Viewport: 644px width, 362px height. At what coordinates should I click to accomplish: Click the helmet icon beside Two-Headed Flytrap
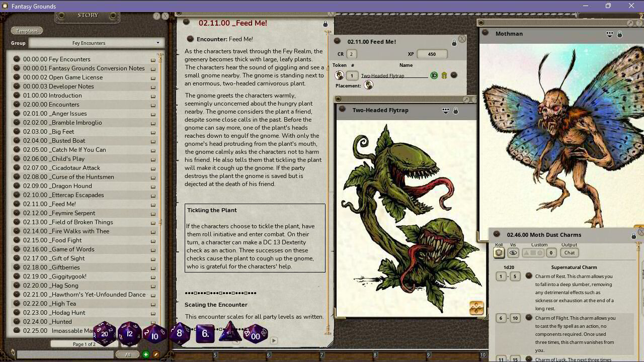pos(444,75)
